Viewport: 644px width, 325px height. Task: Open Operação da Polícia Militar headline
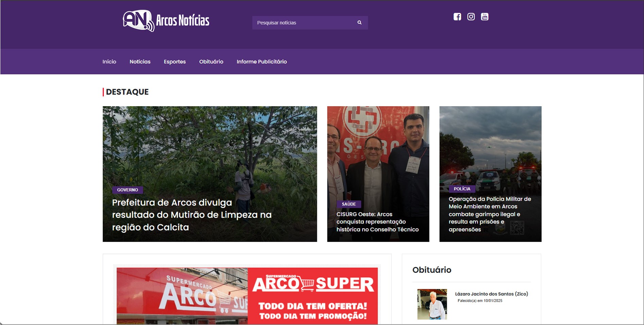[x=490, y=214]
